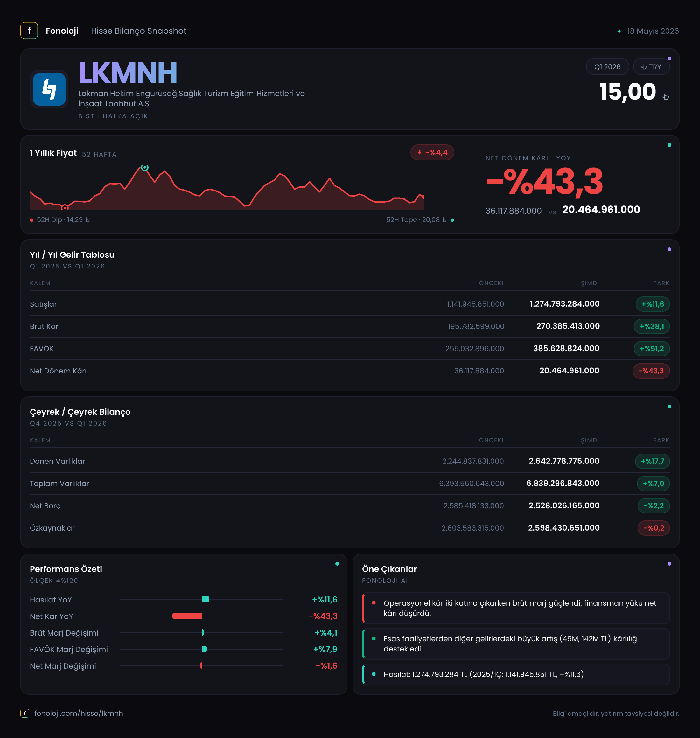The height and width of the screenshot is (738, 700).
Task: Click the 15,00 share price
Action: point(627,92)
